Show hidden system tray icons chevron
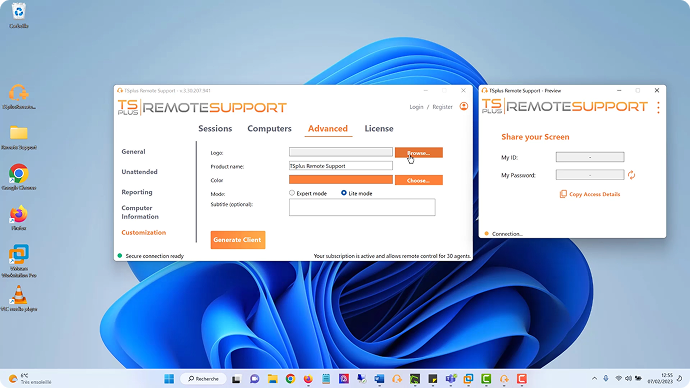The image size is (690, 388). 595,378
